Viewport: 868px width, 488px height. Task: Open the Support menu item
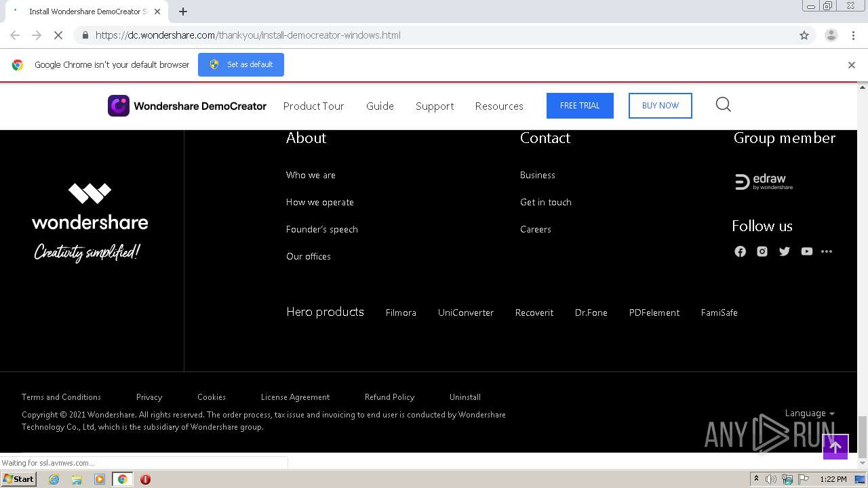[435, 106]
